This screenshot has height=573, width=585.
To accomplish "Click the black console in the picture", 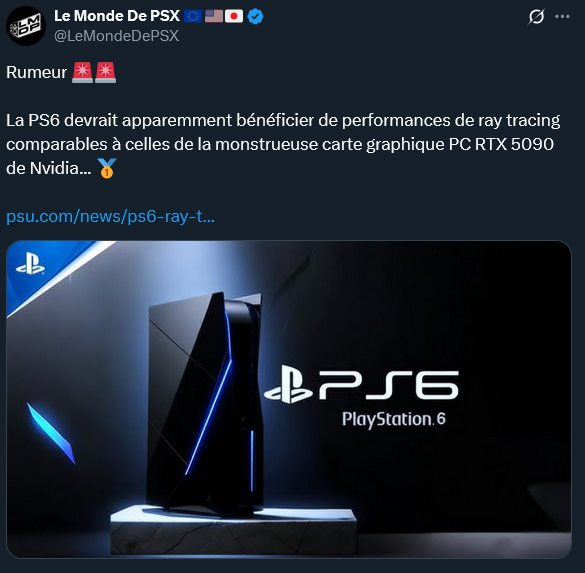I will coord(205,403).
